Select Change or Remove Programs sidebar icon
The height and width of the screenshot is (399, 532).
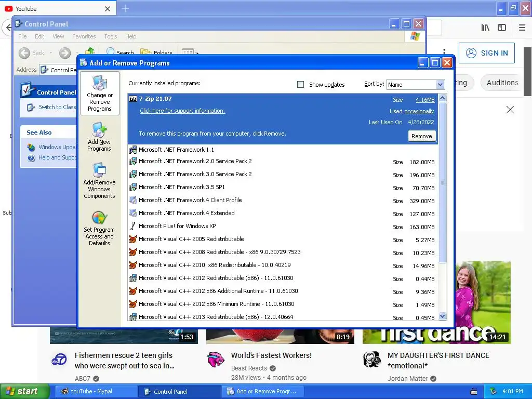point(99,93)
